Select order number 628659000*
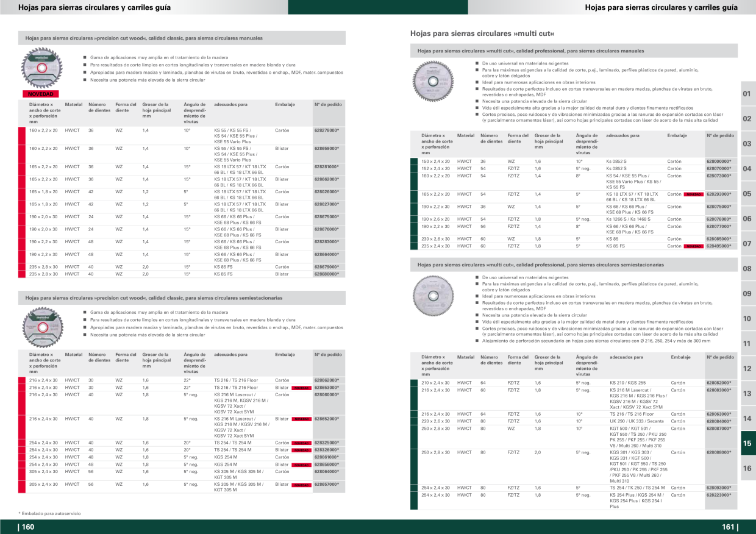 coord(327,148)
